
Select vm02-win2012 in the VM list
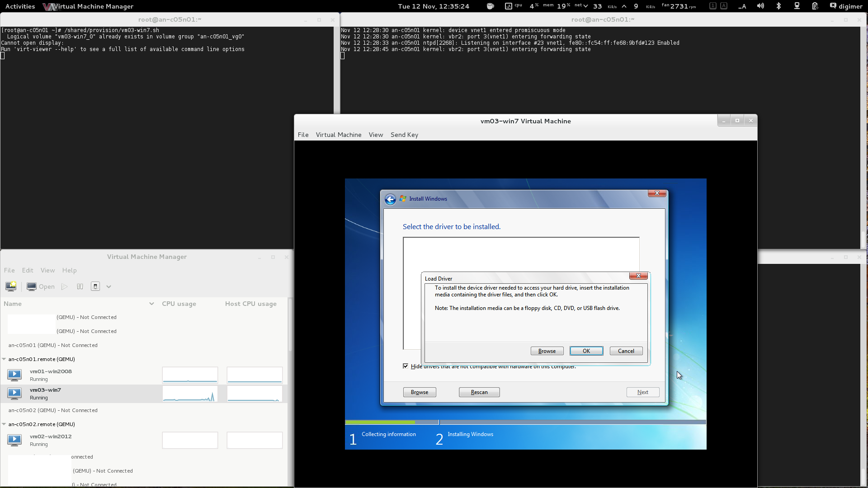point(144,440)
